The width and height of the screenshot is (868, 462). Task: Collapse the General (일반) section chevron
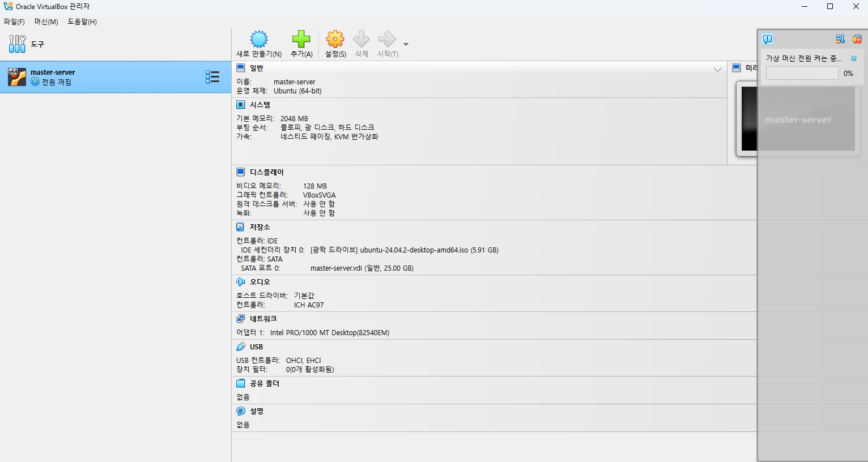[718, 69]
